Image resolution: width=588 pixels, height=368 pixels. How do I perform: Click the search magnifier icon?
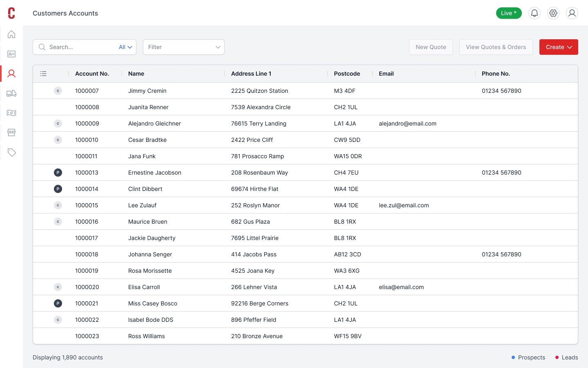[42, 47]
